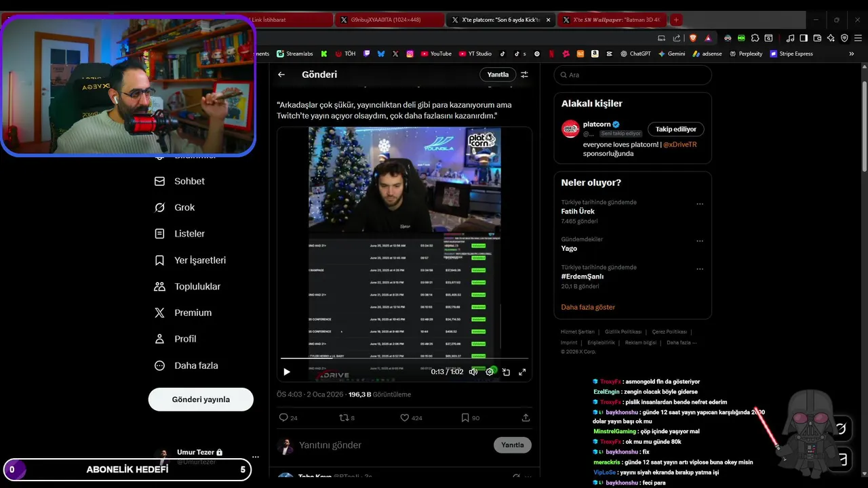
Task: Open the reply sort settings icon next to Yanıtla
Action: (x=524, y=75)
